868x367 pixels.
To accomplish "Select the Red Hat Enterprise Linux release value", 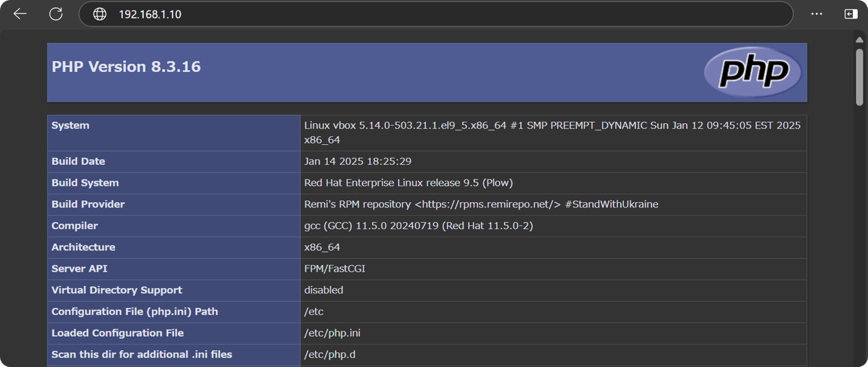I will coord(409,183).
